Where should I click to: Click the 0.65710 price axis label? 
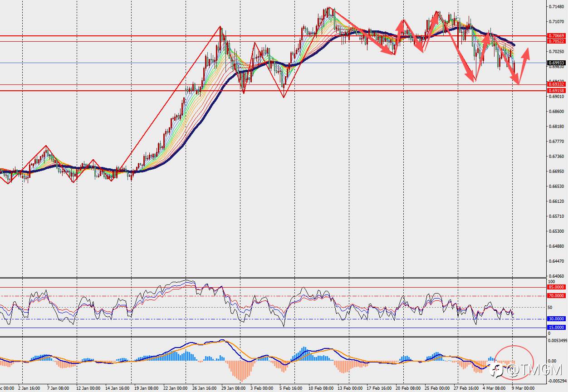pos(556,216)
